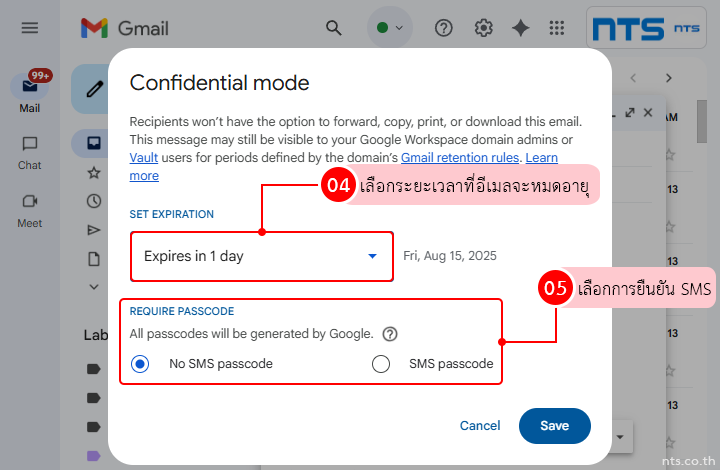Open the Help question mark icon
This screenshot has width=720, height=470.
[444, 28]
